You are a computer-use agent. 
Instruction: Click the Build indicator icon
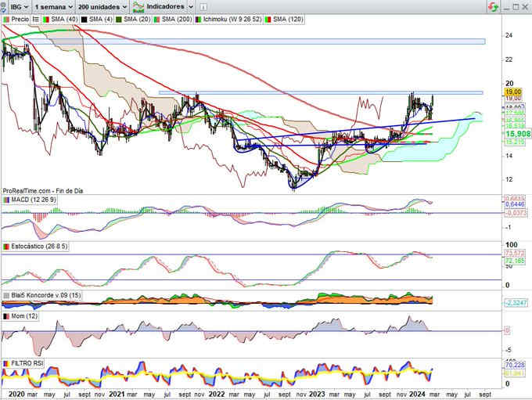coord(138,5)
